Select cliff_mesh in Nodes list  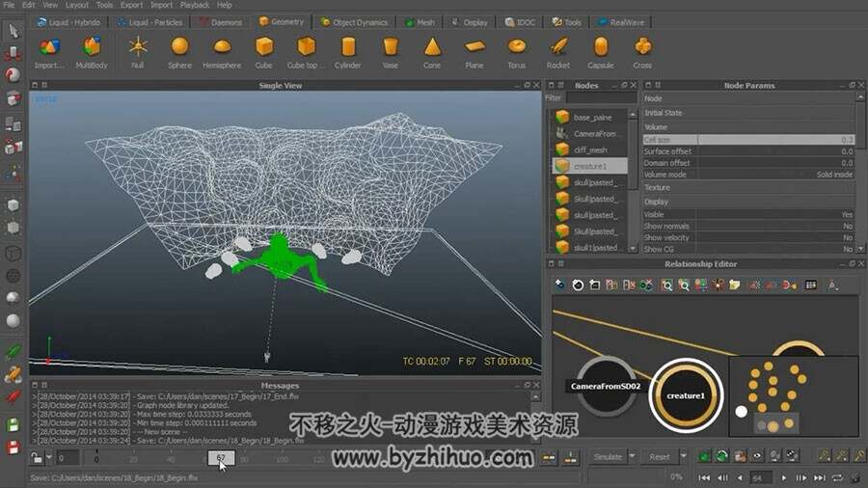pos(590,149)
